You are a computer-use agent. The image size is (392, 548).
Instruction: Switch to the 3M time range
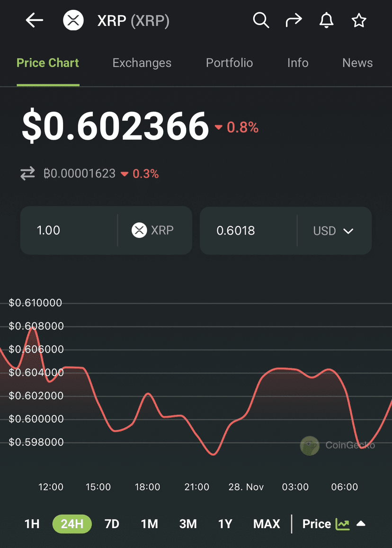coord(188,524)
